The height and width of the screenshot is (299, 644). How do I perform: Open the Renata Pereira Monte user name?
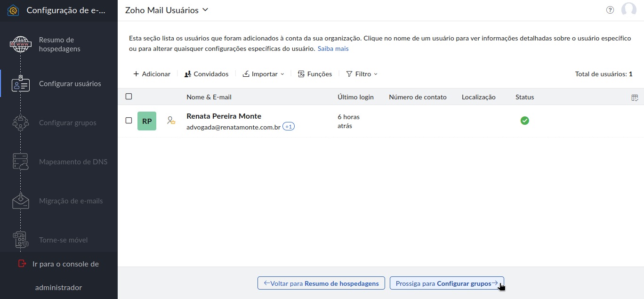[x=224, y=116]
